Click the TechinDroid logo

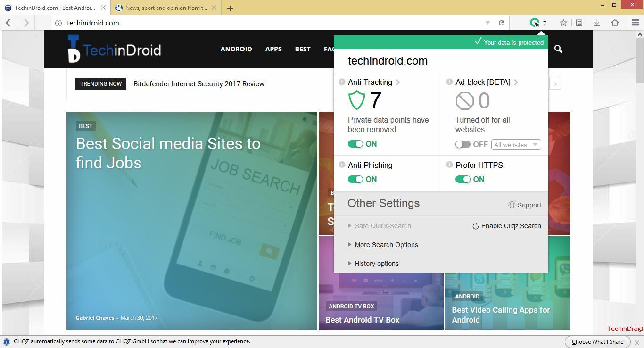[x=114, y=49]
